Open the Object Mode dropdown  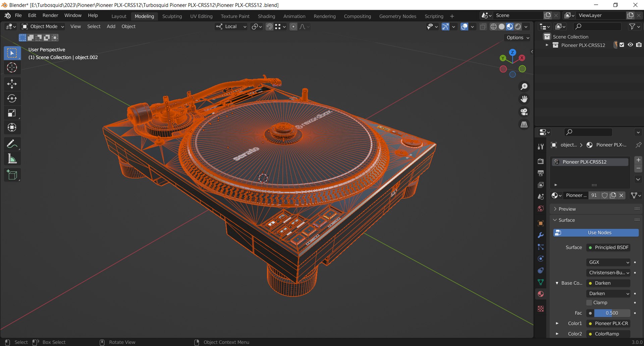pyautogui.click(x=43, y=26)
